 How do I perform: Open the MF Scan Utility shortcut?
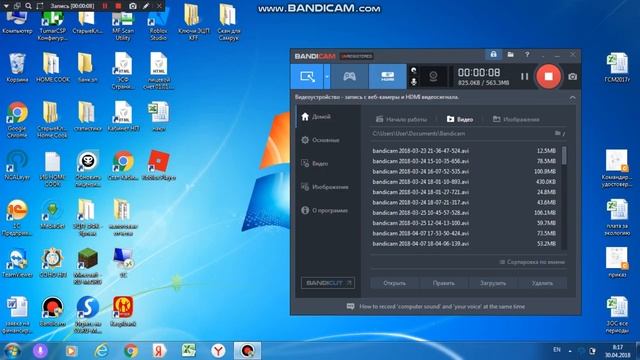123,25
